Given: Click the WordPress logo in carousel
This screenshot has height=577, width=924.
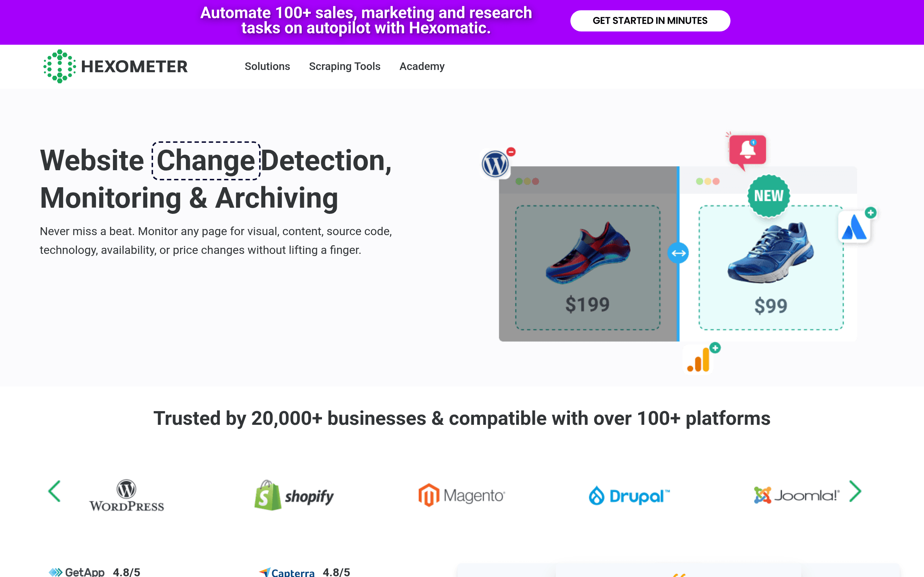Looking at the screenshot, I should pyautogui.click(x=126, y=495).
